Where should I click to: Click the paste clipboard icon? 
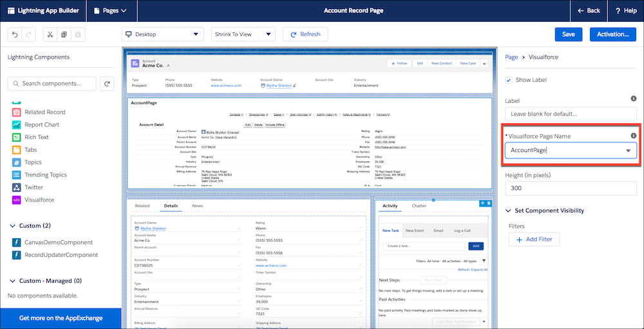click(78, 35)
